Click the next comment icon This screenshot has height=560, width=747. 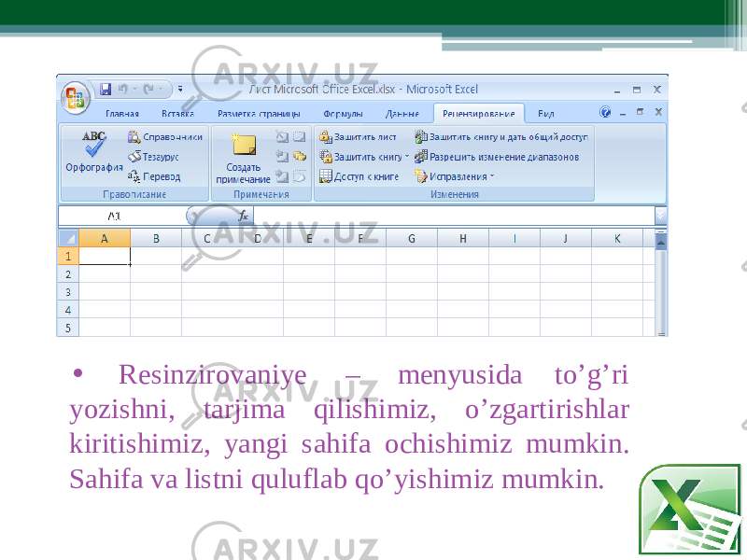pyautogui.click(x=282, y=176)
